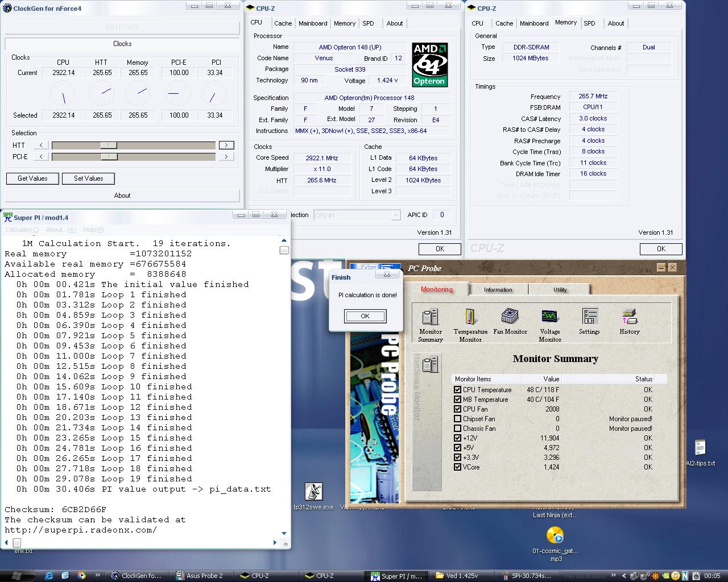This screenshot has width=728, height=582.
Task: Click the Super PI vertical scrollbar thumb
Action: [284, 250]
